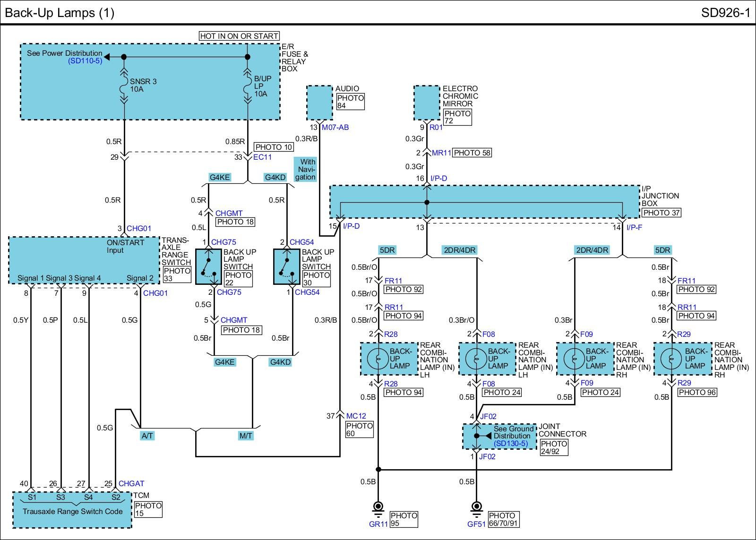Click the A/T branch label

147,436
